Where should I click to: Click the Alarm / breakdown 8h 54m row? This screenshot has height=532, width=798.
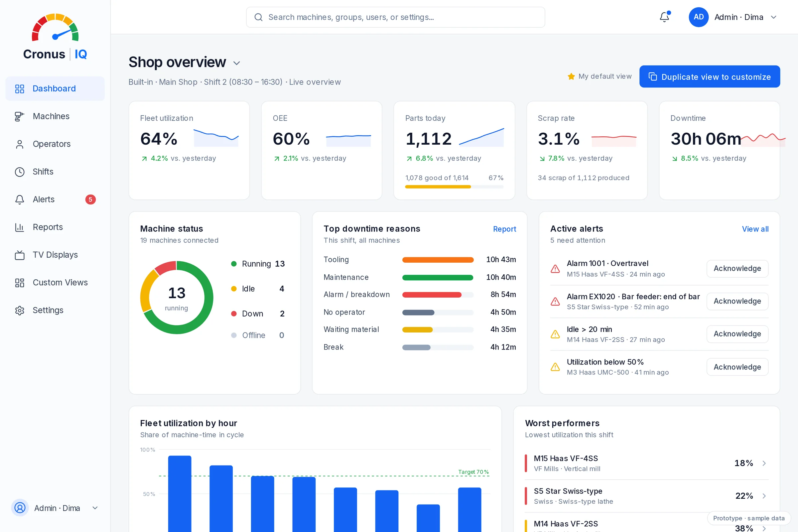click(x=420, y=295)
